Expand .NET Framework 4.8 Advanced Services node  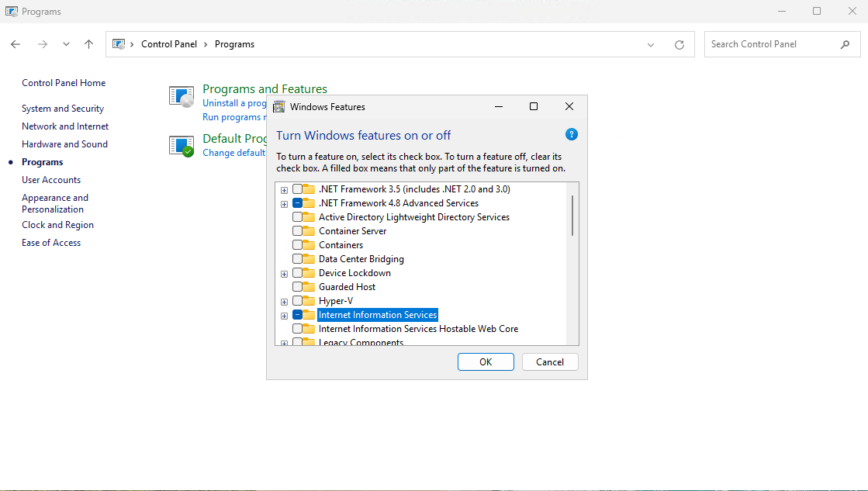pyautogui.click(x=284, y=204)
